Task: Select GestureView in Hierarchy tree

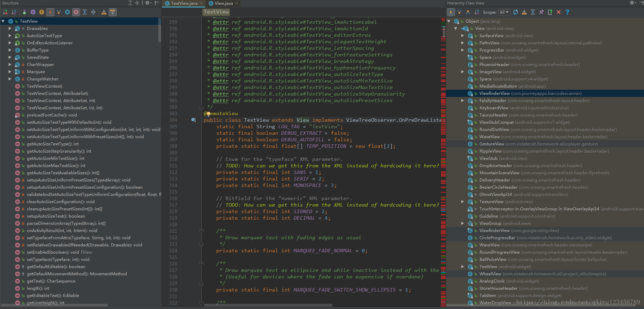Action: point(545,144)
